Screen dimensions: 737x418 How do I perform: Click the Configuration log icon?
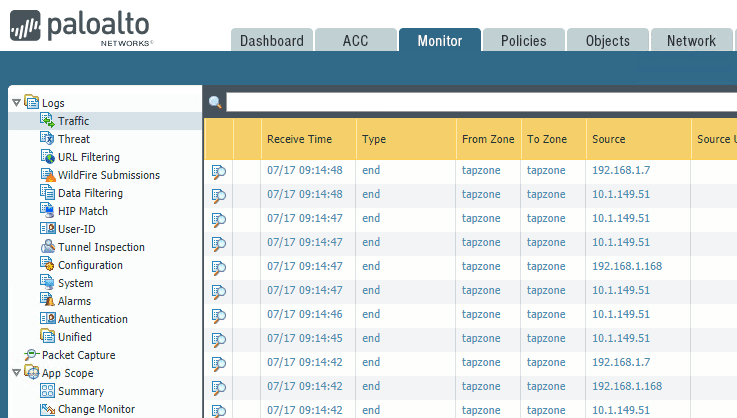[x=47, y=264]
